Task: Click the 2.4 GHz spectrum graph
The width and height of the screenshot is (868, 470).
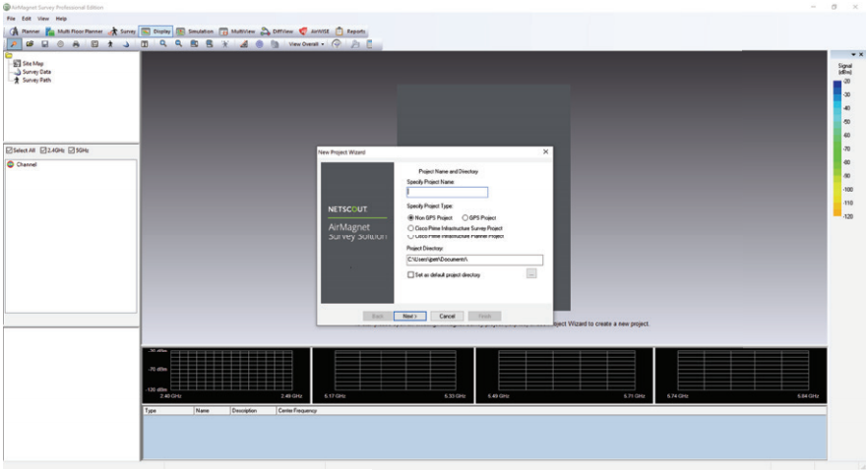Action: click(x=226, y=376)
